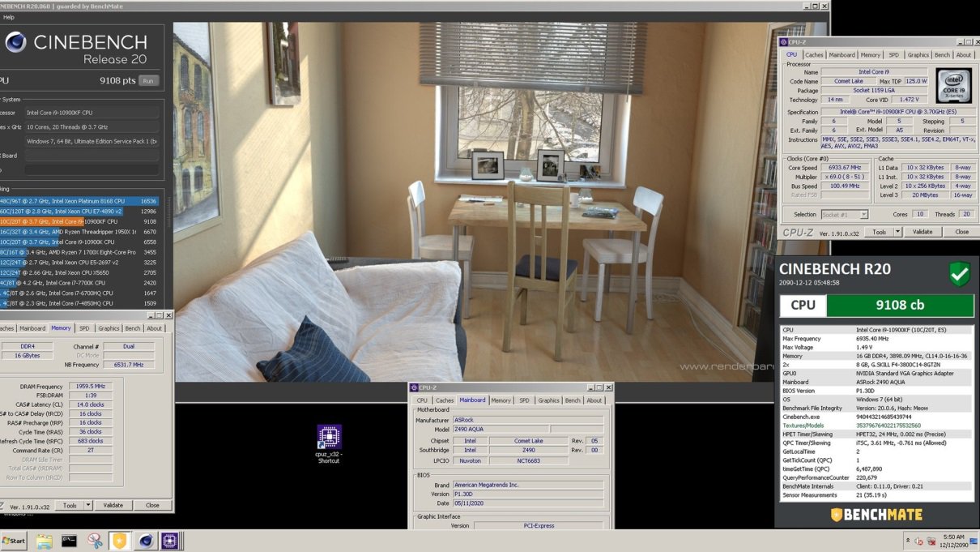Image resolution: width=980 pixels, height=552 pixels.
Task: Select the BenchMate yellow shield taskbar icon
Action: [120, 541]
